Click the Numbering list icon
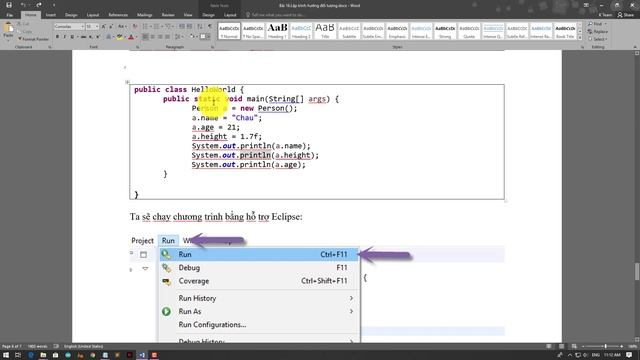Screen dimensions: 640x360 157,27
